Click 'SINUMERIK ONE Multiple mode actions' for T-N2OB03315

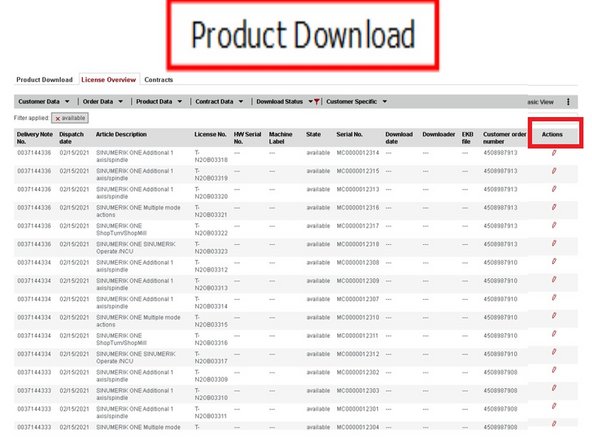(138, 321)
